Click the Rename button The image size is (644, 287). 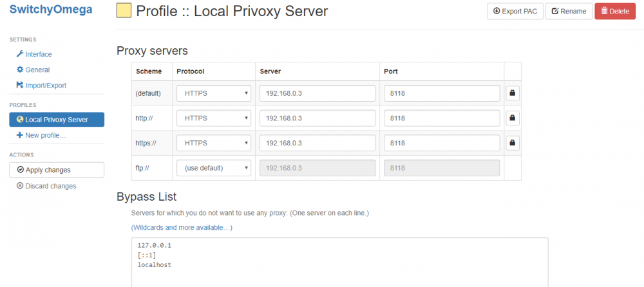pyautogui.click(x=569, y=11)
